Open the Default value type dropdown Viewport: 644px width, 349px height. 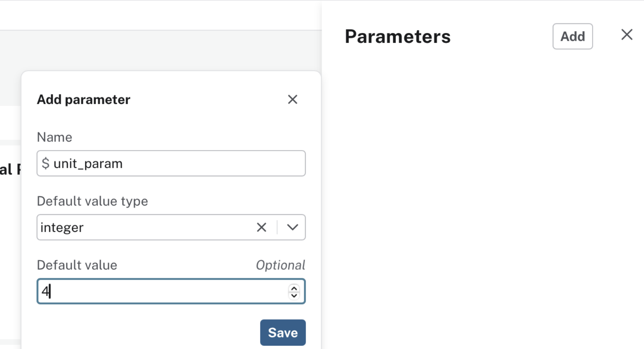click(292, 227)
